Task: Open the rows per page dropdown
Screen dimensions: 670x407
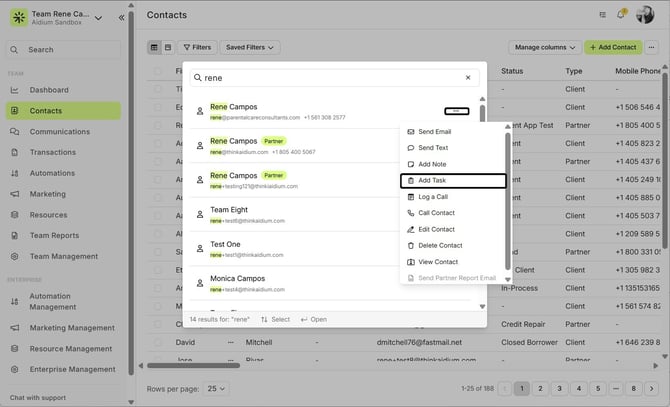Action: [216, 388]
